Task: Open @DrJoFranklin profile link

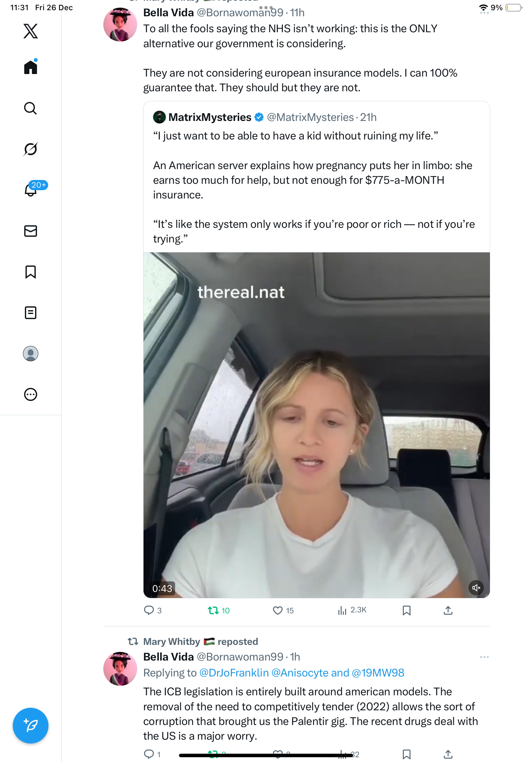Action: pyautogui.click(x=234, y=672)
